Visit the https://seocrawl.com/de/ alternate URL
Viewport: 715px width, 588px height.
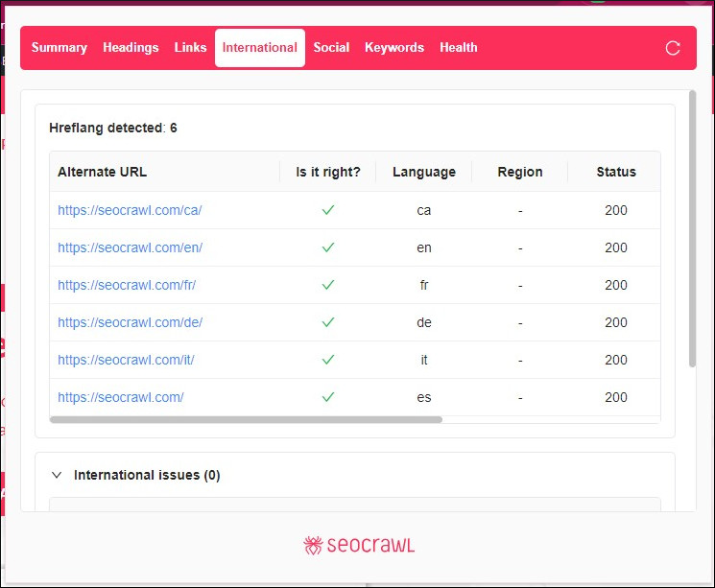pyautogui.click(x=130, y=322)
